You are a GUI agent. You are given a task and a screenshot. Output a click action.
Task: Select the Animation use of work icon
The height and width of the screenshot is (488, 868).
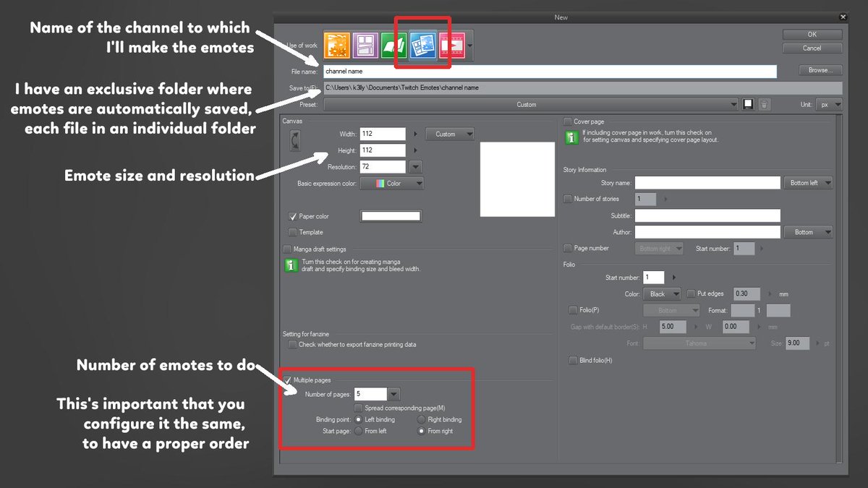[x=451, y=46]
